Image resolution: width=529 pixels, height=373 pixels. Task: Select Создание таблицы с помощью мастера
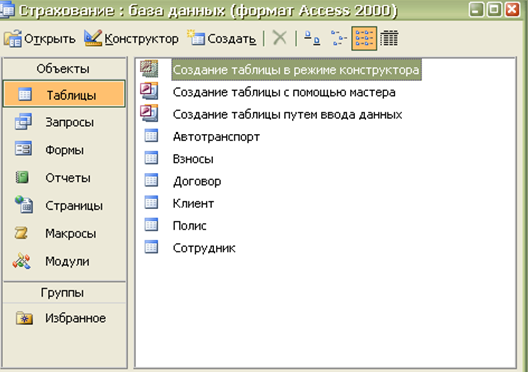pyautogui.click(x=284, y=92)
